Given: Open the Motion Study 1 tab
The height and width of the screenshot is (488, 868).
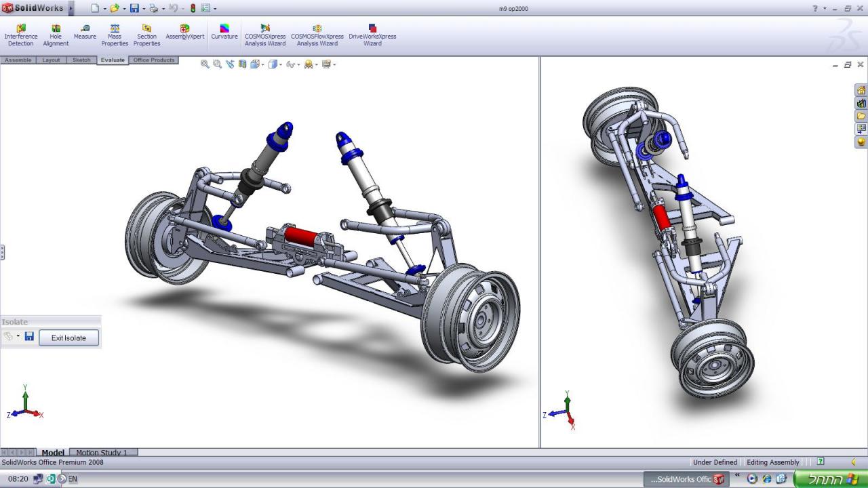Looking at the screenshot, I should (102, 452).
